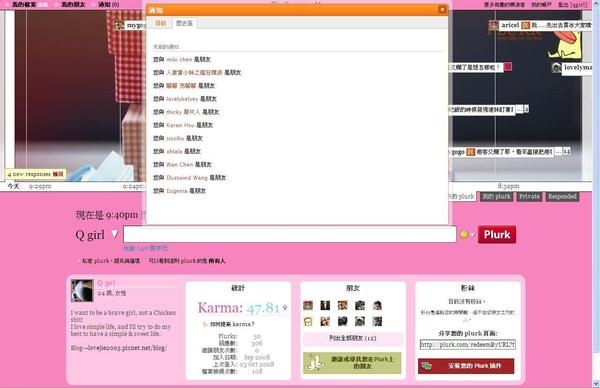This screenshot has width=600, height=388.
Task: Click the 所有人 visibility link
Action: pos(217,261)
